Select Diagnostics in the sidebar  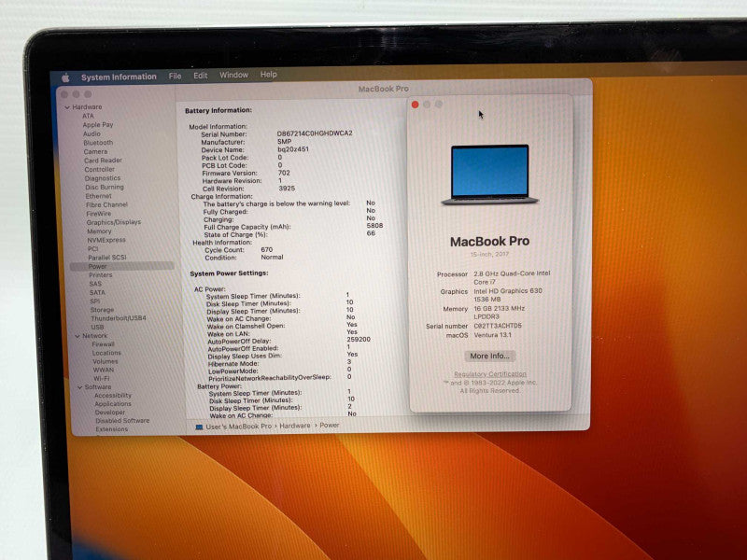[103, 178]
